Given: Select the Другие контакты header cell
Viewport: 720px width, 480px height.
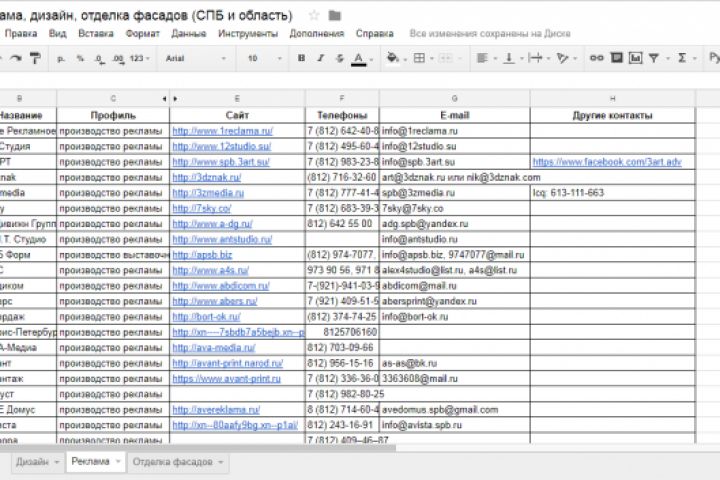Looking at the screenshot, I should (613, 115).
